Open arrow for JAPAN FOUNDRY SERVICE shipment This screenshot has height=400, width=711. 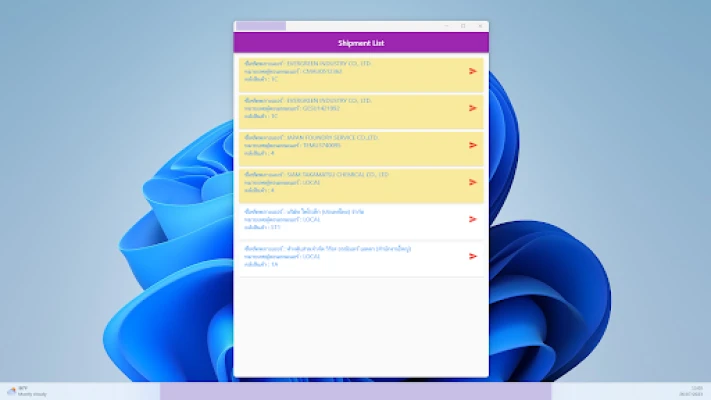472,145
